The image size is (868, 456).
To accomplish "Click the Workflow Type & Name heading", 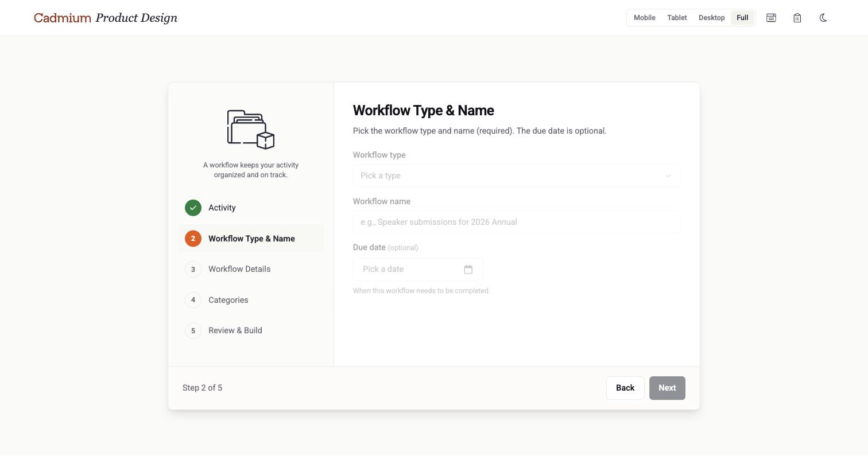I will click(423, 110).
